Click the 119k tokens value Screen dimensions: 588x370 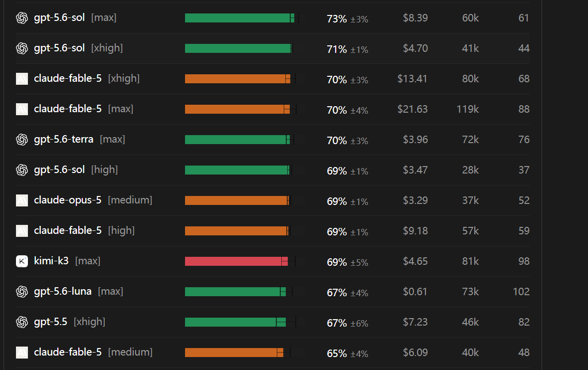(x=468, y=109)
